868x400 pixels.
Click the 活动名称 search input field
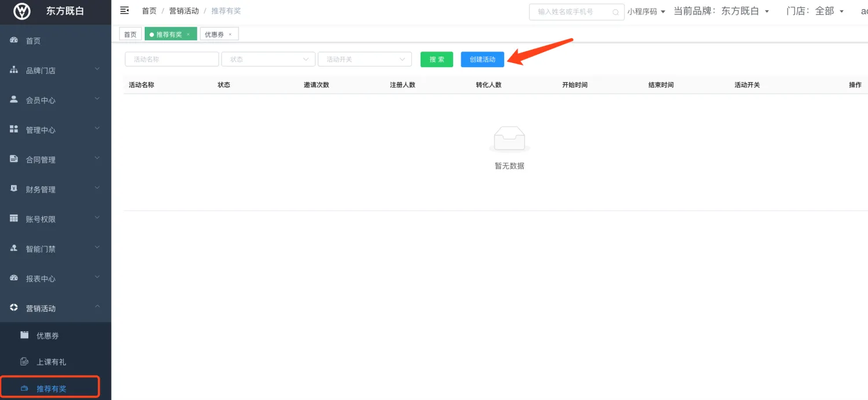[172, 60]
